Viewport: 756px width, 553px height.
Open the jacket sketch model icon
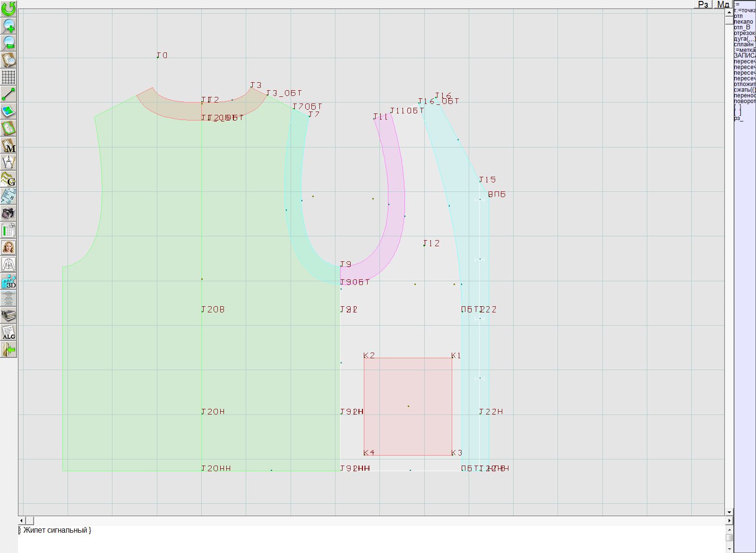[9, 264]
